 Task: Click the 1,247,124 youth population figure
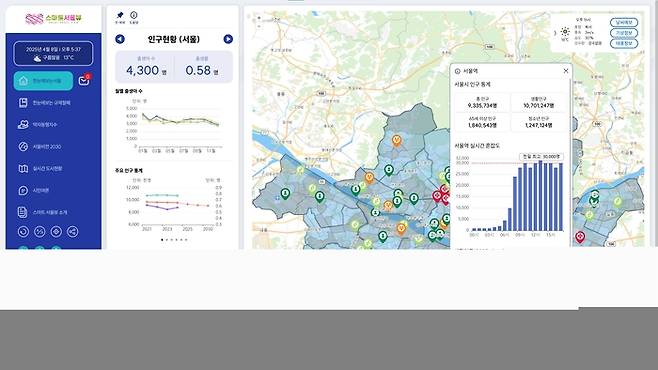(538, 125)
